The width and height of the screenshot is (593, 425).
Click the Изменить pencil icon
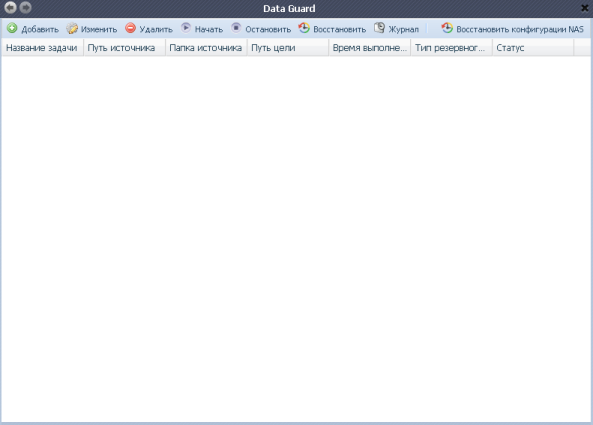click(72, 28)
